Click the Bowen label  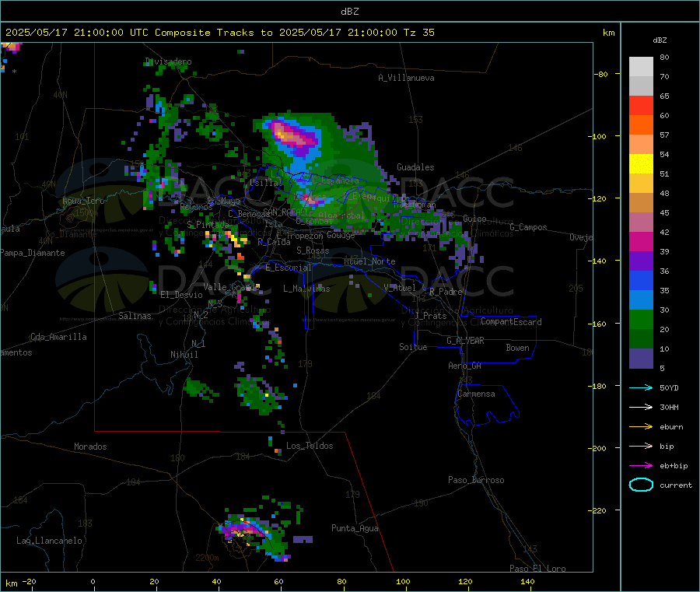click(517, 347)
